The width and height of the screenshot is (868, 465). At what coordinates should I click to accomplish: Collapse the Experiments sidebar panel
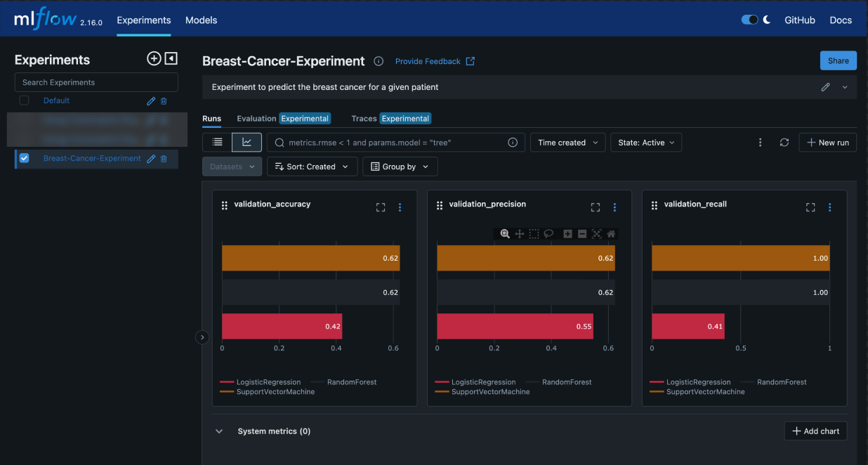click(171, 59)
